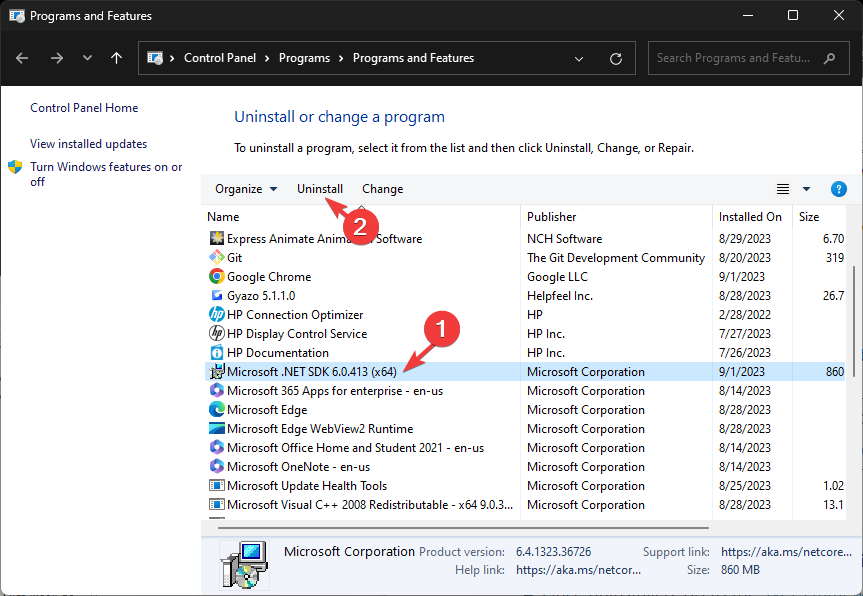Expand the address bar history dropdown
863x596 pixels.
[580, 59]
